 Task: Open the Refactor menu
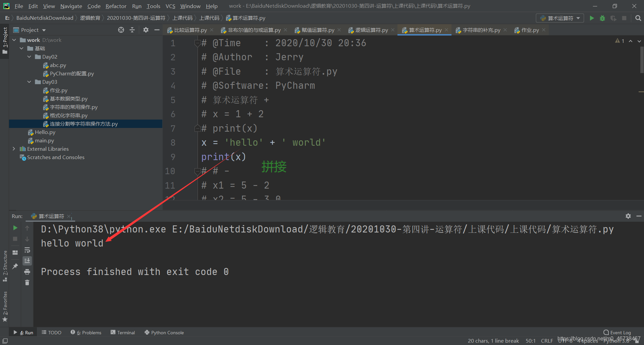click(x=116, y=6)
